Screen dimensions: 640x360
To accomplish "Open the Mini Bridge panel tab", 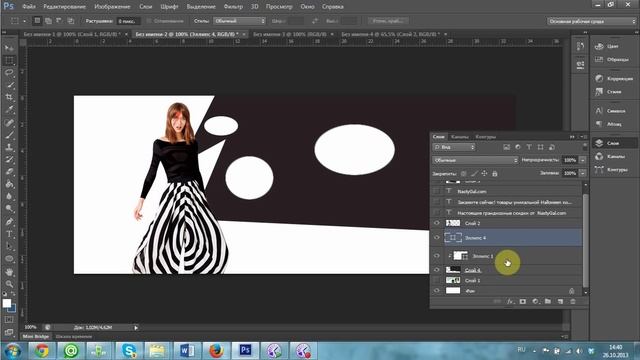I will coord(36,336).
